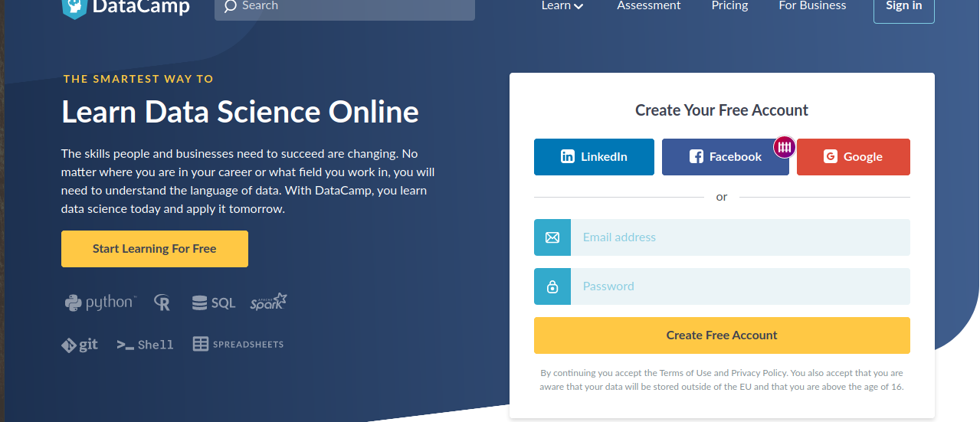Image resolution: width=980 pixels, height=422 pixels.
Task: Open the Pricing page
Action: [x=729, y=5]
